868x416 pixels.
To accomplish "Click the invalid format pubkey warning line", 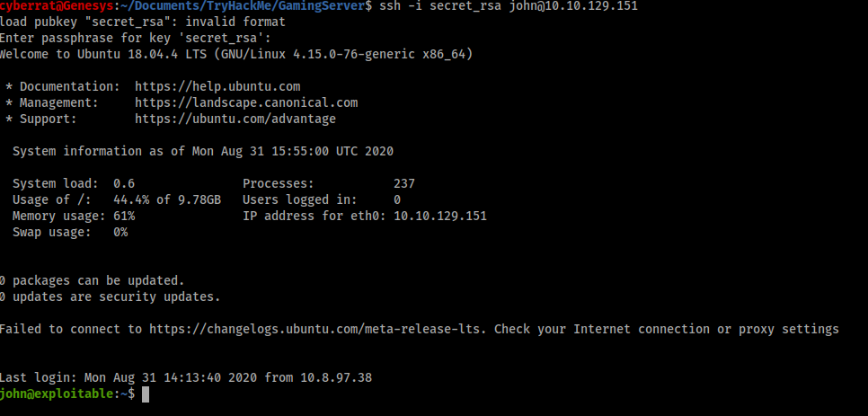I will click(x=143, y=22).
